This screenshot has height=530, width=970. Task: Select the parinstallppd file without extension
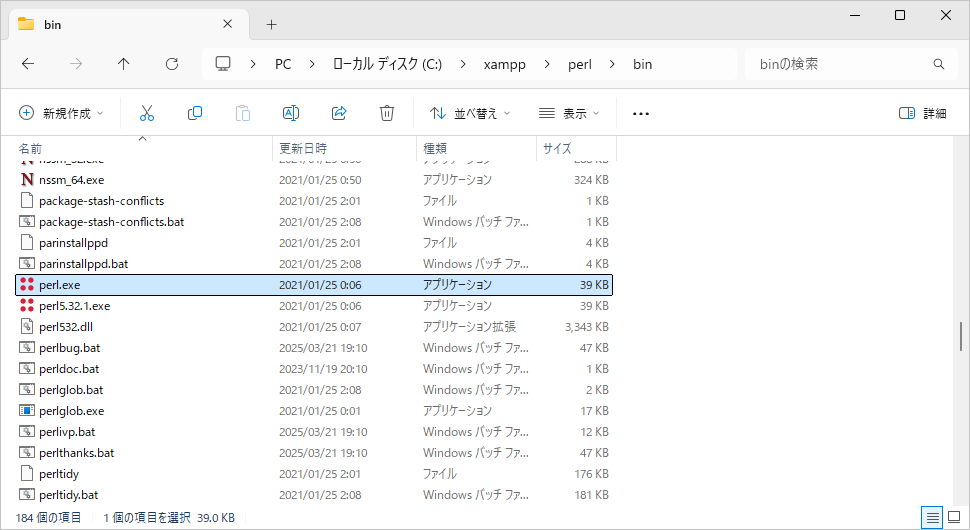(x=314, y=242)
